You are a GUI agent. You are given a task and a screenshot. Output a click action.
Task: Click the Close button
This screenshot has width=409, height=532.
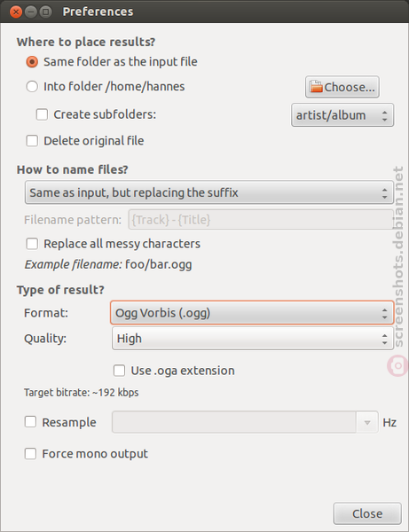click(367, 513)
